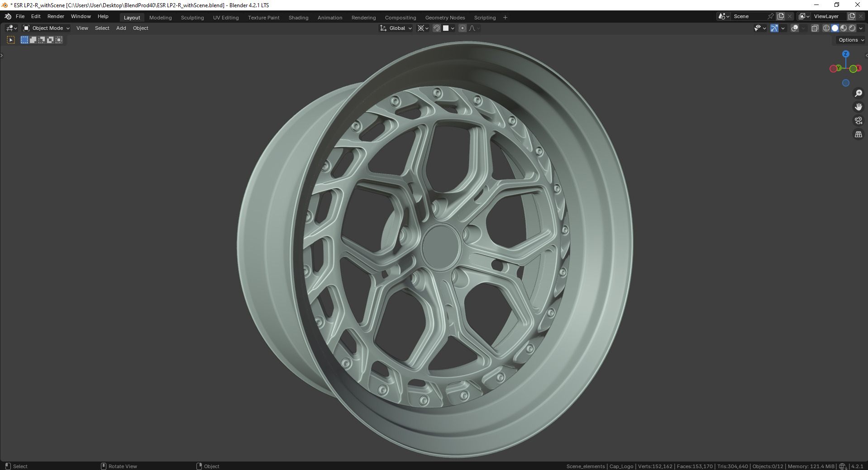Screen dimensions: 868x470
Task: Open the Render menu
Action: pyautogui.click(x=56, y=16)
